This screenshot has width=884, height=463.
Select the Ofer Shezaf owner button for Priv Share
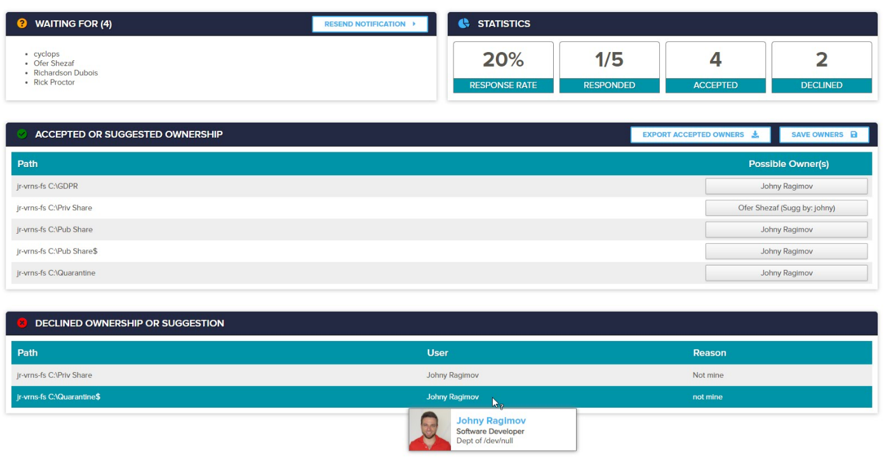786,208
